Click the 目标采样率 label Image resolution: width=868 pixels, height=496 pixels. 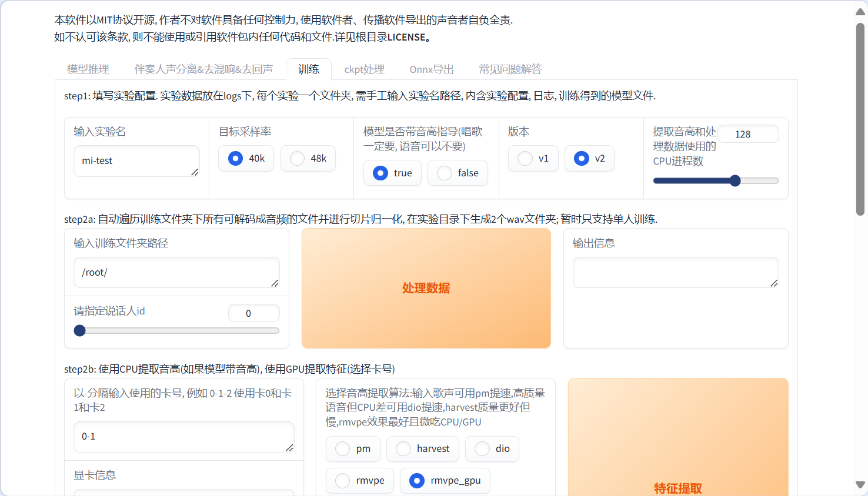[245, 132]
